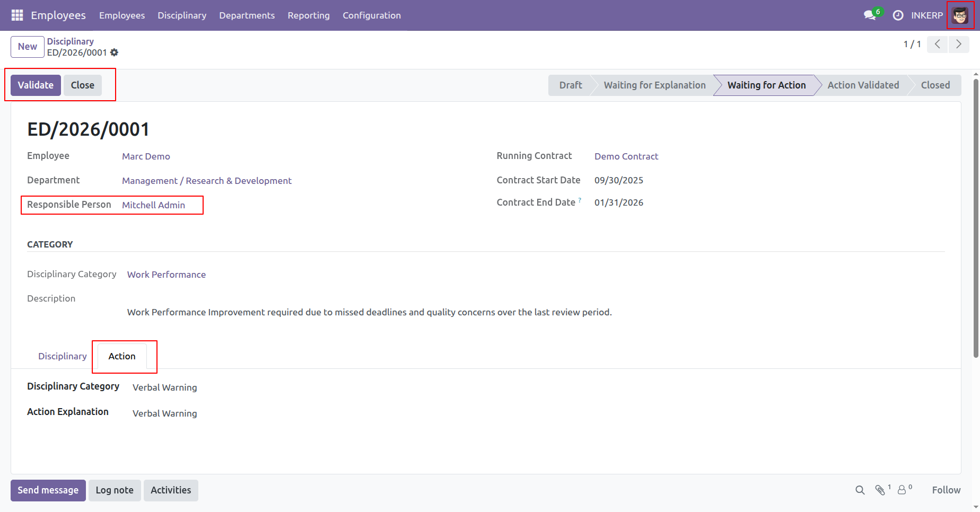Click the INKERP company name
Viewport: 980px width, 512px height.
[927, 15]
